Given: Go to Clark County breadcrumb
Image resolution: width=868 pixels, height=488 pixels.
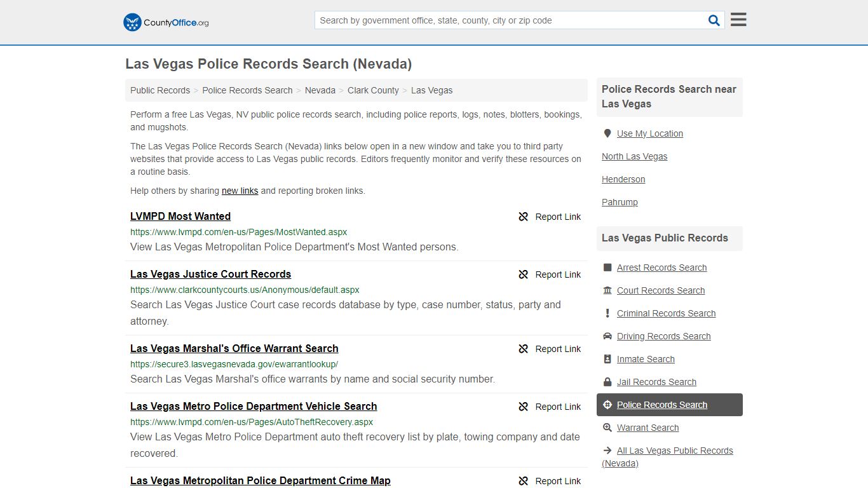Looking at the screenshot, I should (x=373, y=90).
